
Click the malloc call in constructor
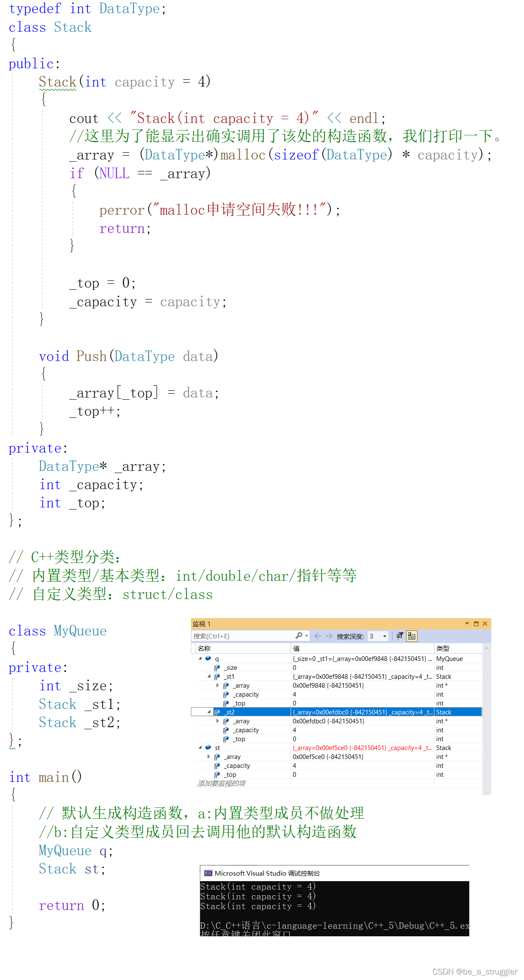pos(243,155)
